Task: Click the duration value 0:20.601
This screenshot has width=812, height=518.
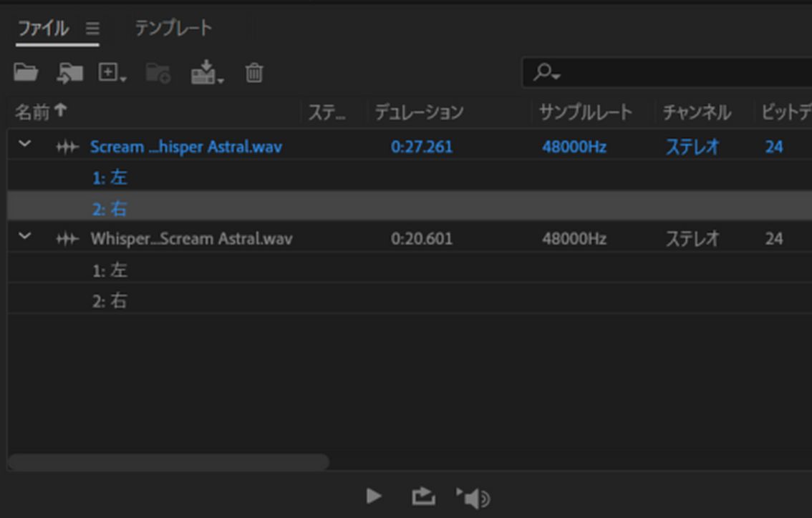Action: (422, 239)
